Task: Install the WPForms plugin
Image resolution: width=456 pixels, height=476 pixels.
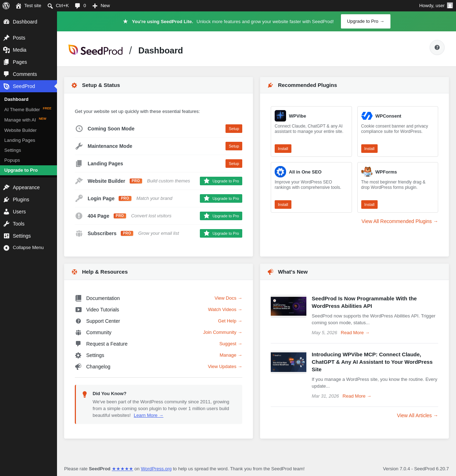Action: point(369,205)
